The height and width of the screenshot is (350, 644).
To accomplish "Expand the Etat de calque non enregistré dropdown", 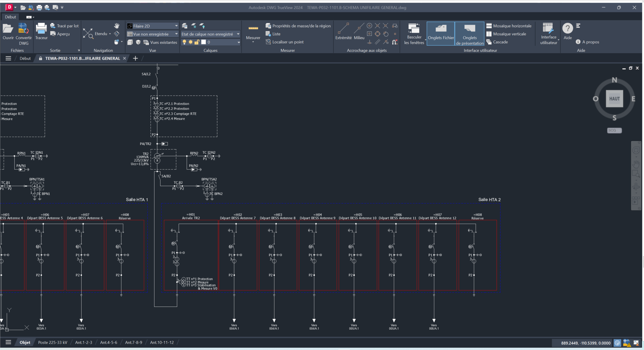I will coord(238,34).
